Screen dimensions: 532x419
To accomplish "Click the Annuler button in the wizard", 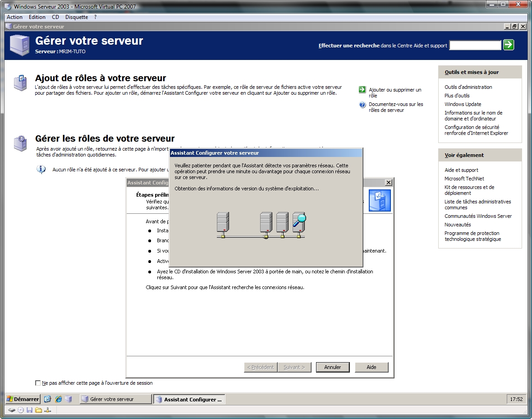I will point(333,367).
